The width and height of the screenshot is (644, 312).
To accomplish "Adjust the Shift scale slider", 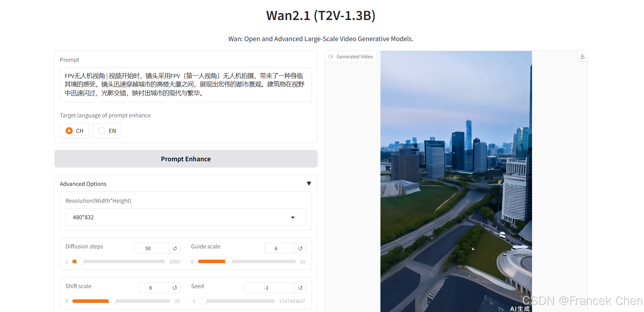I will (121, 301).
